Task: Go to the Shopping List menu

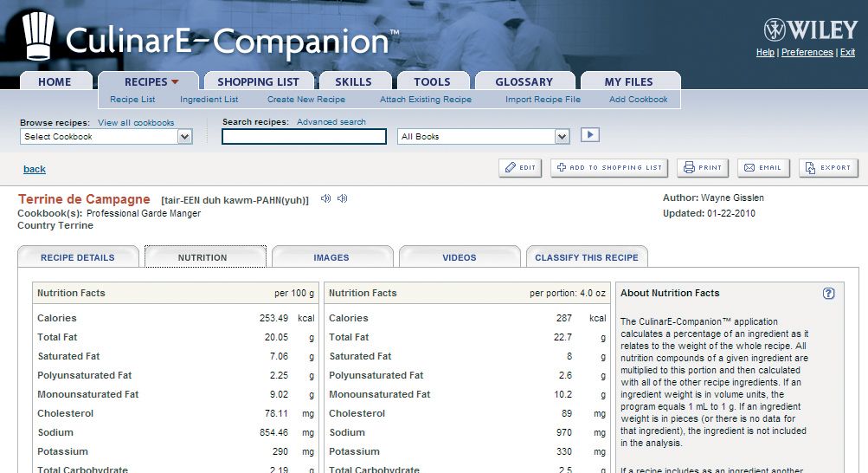Action: point(258,82)
